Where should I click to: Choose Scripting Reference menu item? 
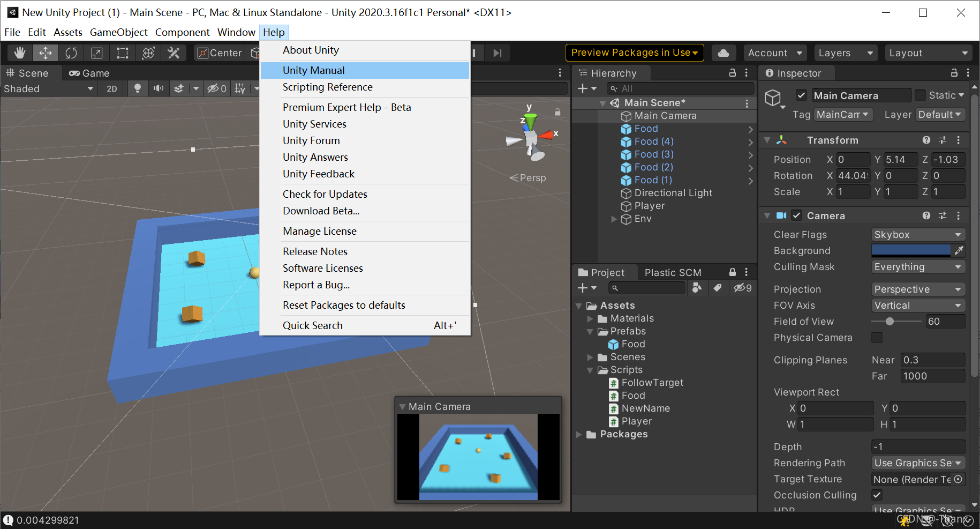(365, 87)
